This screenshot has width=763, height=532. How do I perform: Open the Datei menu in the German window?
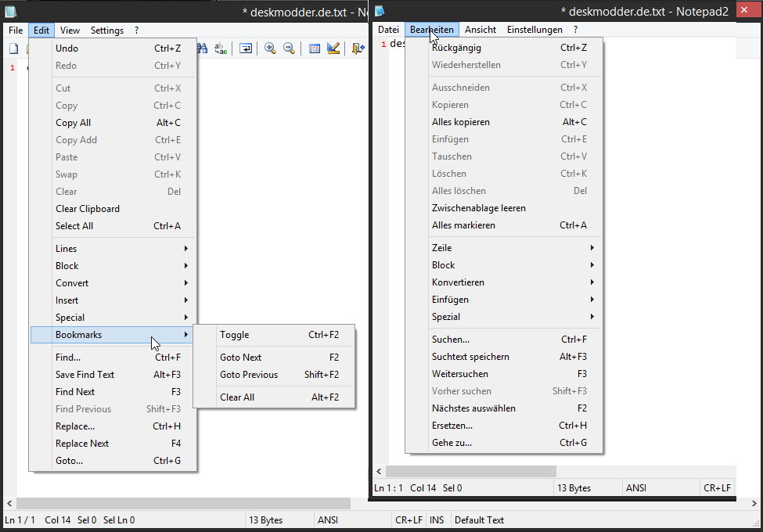tap(388, 30)
